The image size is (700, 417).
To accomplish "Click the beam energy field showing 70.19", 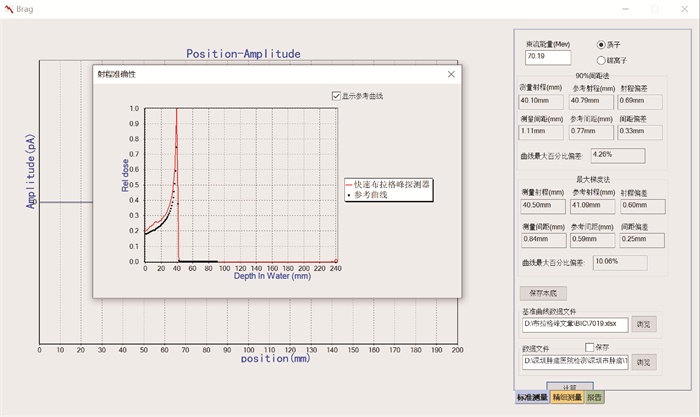I will pyautogui.click(x=548, y=57).
